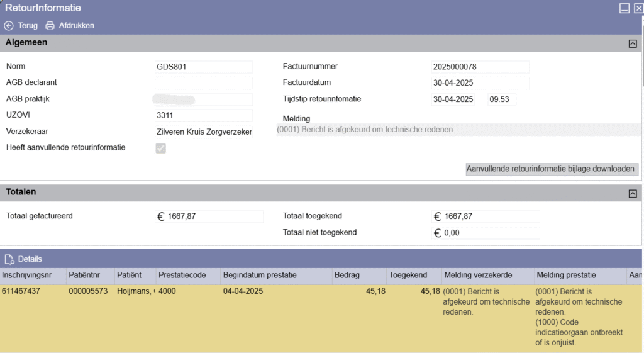644x353 pixels.
Task: Collapse the Totalen section
Action: pos(633,193)
